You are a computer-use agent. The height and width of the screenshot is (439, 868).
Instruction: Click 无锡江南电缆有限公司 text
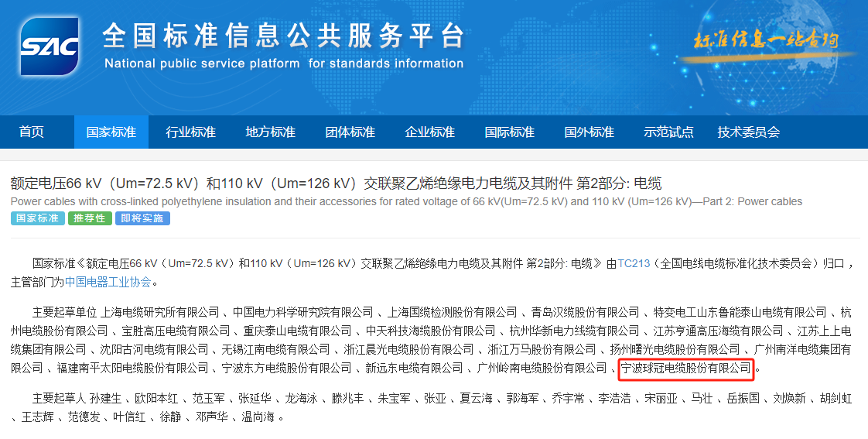[275, 350]
